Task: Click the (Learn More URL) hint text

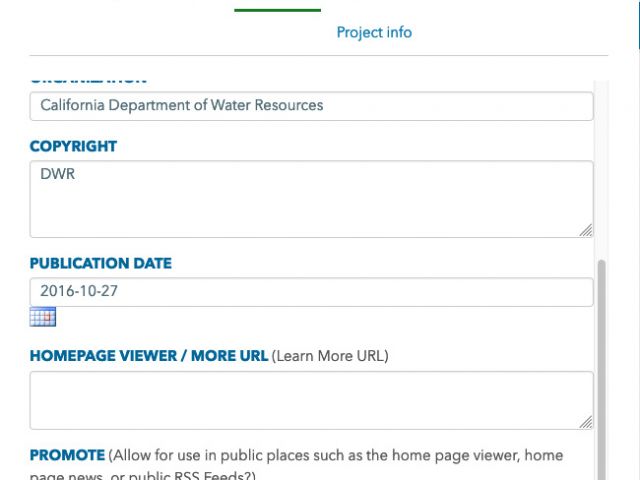Action: (330, 356)
